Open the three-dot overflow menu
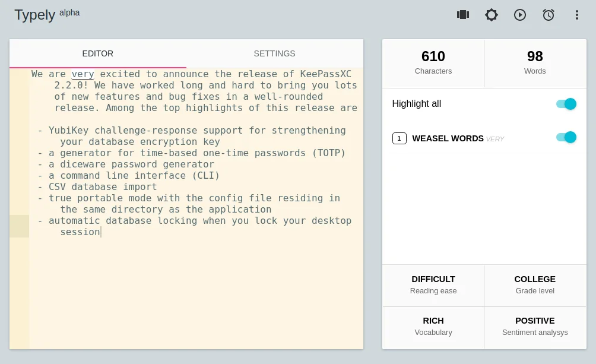 point(577,15)
